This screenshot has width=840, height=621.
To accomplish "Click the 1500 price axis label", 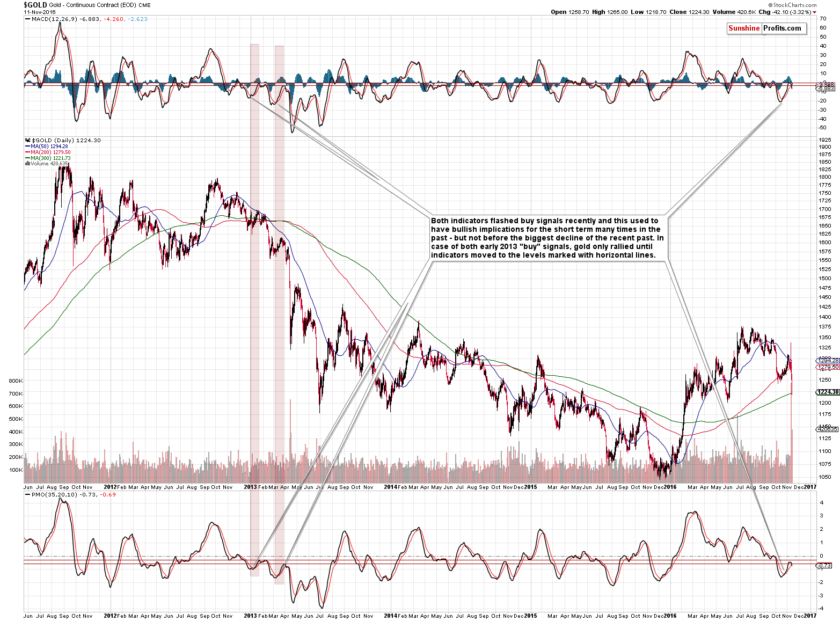I will 825,279.
